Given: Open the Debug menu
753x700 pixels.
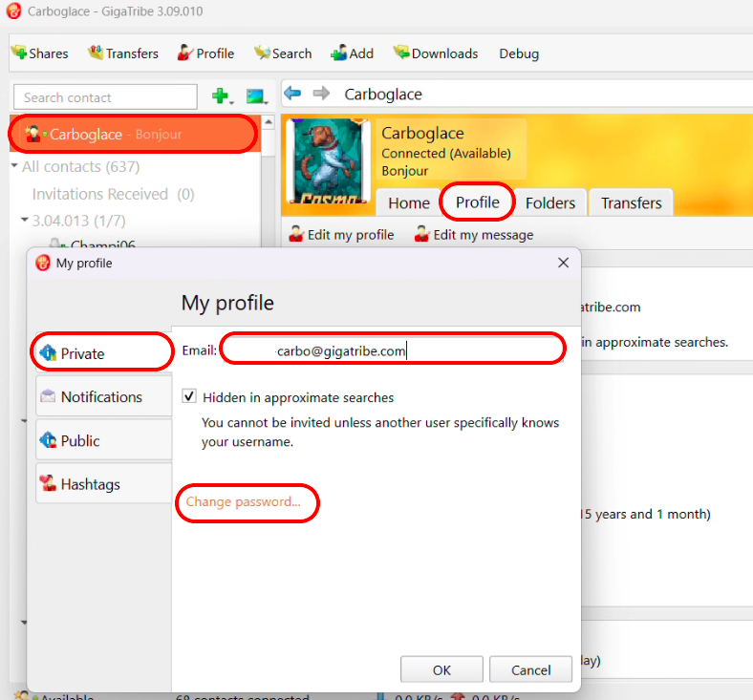Looking at the screenshot, I should tap(519, 53).
